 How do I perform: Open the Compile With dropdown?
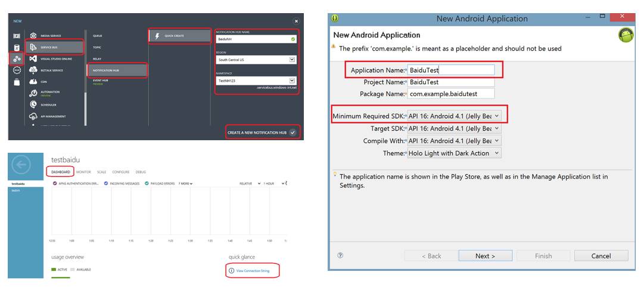[x=454, y=141]
